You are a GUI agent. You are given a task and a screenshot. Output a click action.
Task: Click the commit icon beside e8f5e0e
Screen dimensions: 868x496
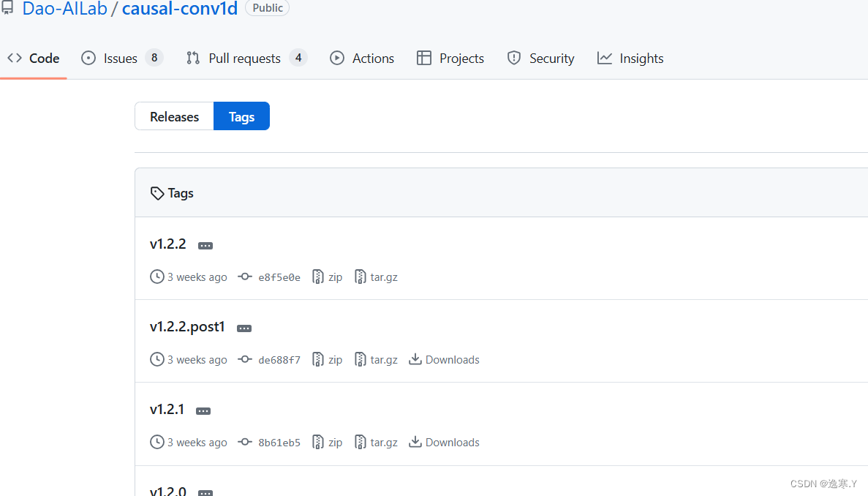point(244,277)
